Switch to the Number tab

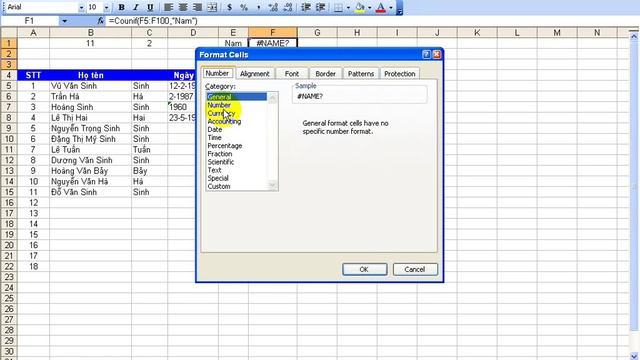point(217,73)
